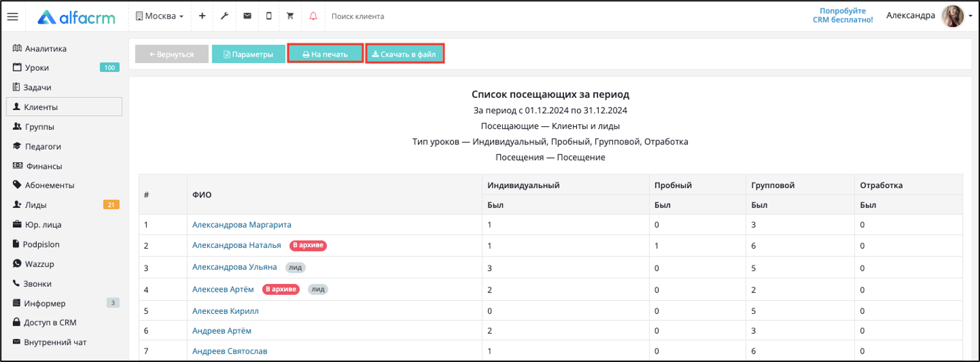Follow the Попробуйте CRM бесплатно link
This screenshot has width=980, height=362.
(x=842, y=15)
